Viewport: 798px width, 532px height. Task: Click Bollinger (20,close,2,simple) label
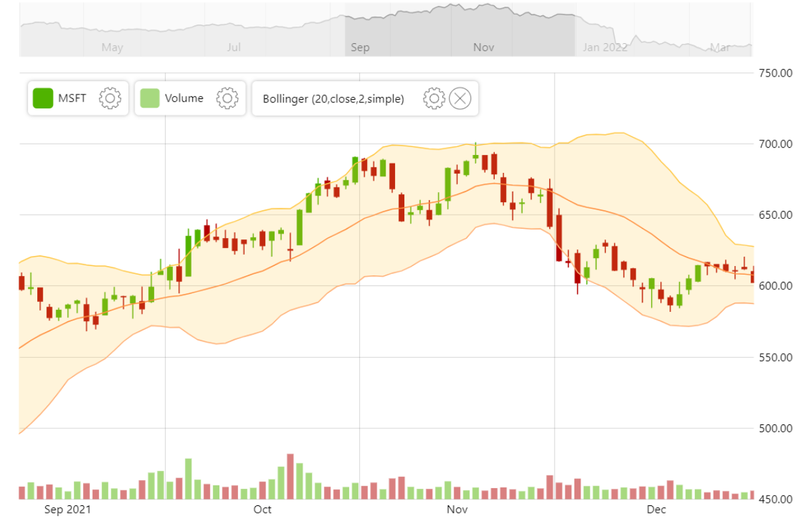[x=333, y=99]
